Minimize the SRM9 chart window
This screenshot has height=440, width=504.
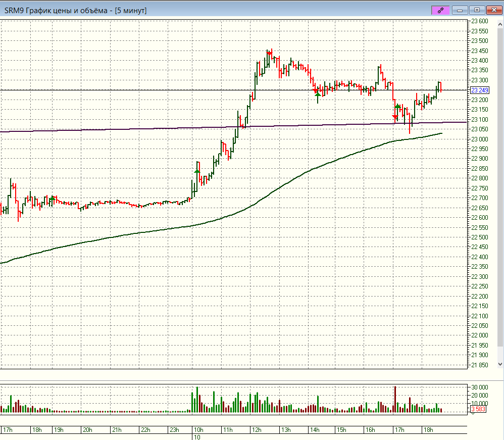tap(460, 10)
